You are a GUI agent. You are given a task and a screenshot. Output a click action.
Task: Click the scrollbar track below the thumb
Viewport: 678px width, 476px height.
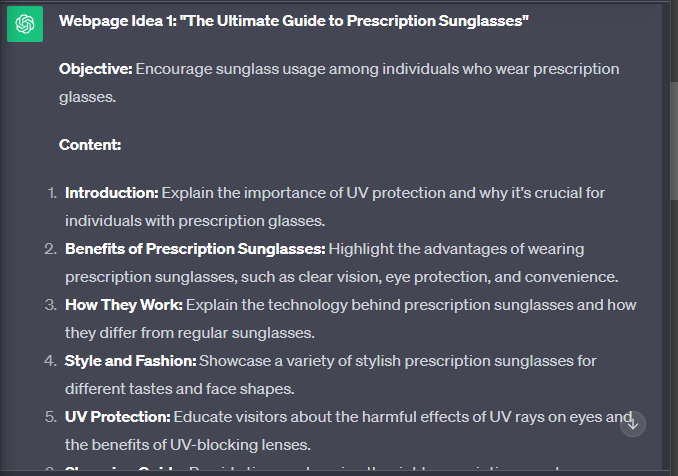pos(674,333)
